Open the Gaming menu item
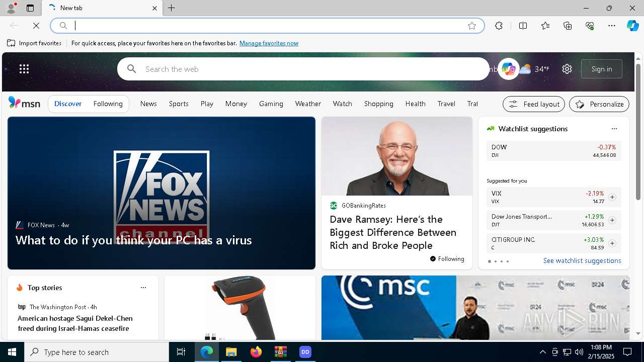Screen dimensions: 644x362 tap(271, 104)
